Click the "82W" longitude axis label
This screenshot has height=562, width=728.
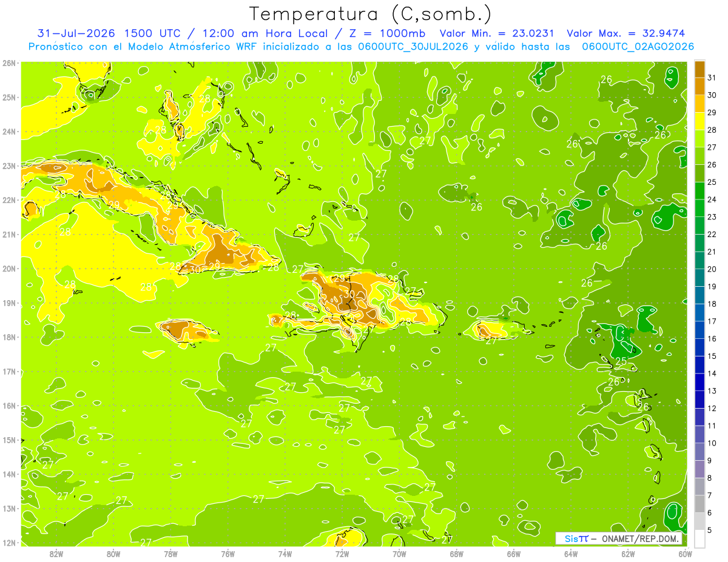tap(56, 554)
